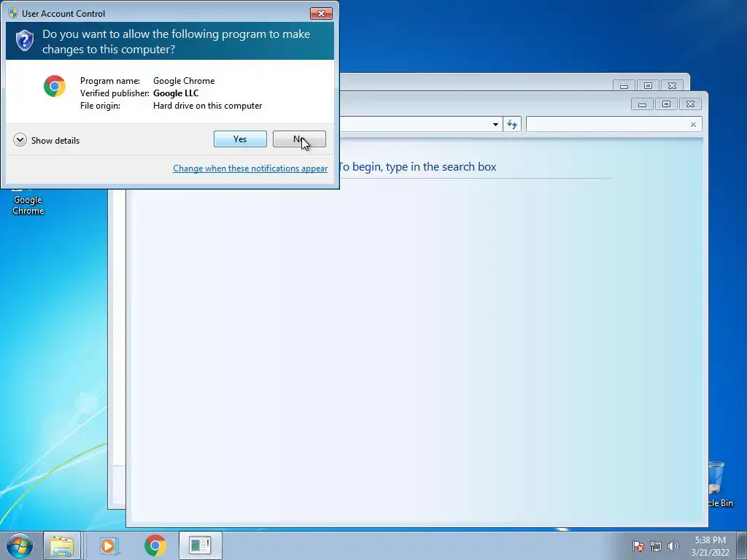Click the Google Chrome logo in UAC dialog
This screenshot has height=560, width=747.
(55, 86)
